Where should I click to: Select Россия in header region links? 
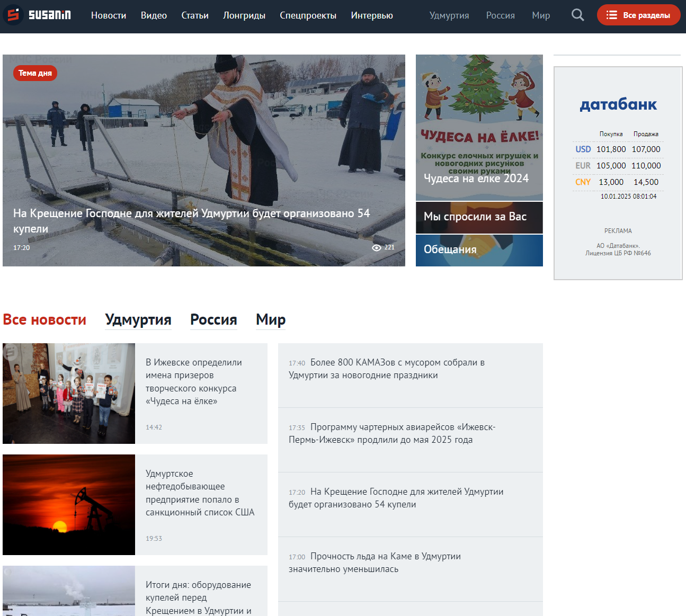[501, 15]
